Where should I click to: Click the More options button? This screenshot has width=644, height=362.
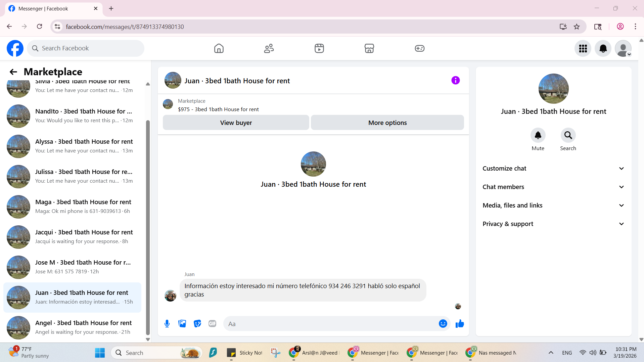click(x=387, y=123)
